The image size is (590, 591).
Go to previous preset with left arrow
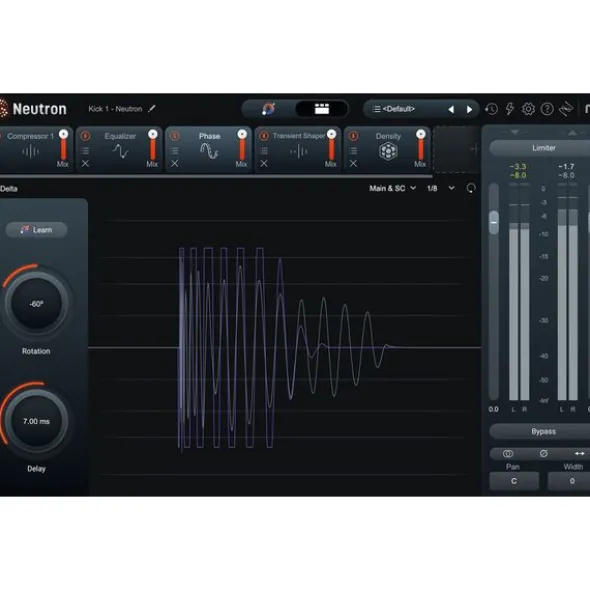[451, 110]
